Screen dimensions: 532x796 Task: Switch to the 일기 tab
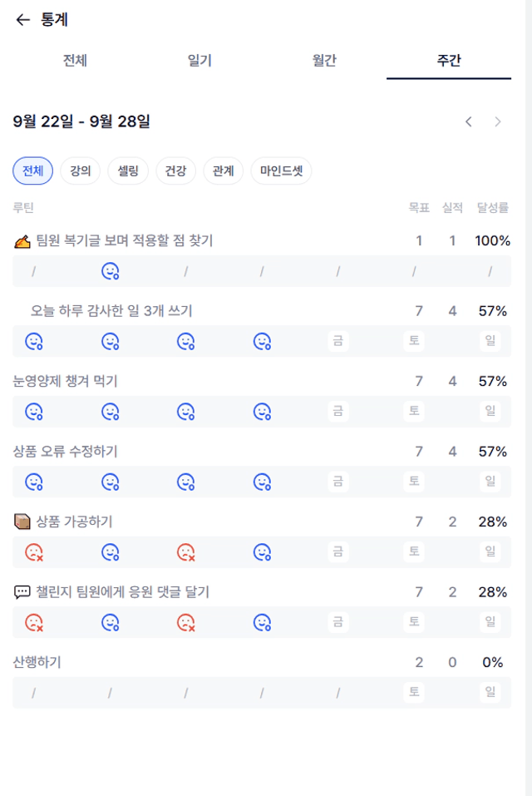click(x=199, y=61)
